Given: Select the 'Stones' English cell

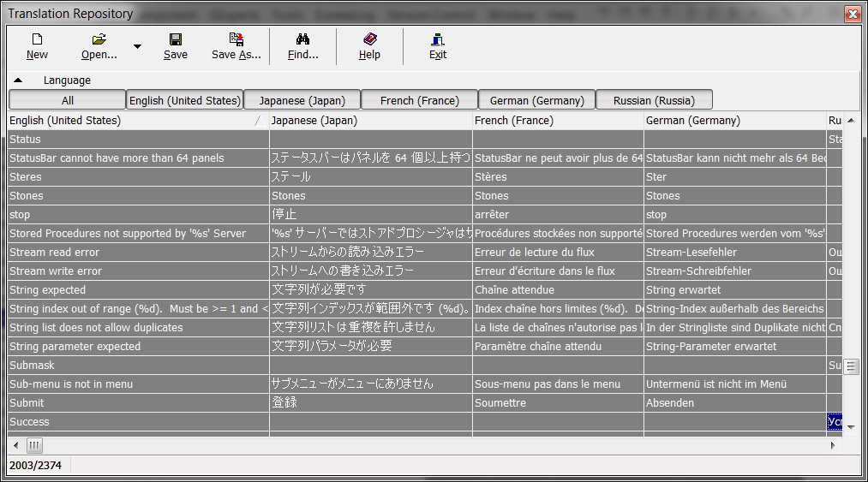Looking at the screenshot, I should click(x=139, y=196).
